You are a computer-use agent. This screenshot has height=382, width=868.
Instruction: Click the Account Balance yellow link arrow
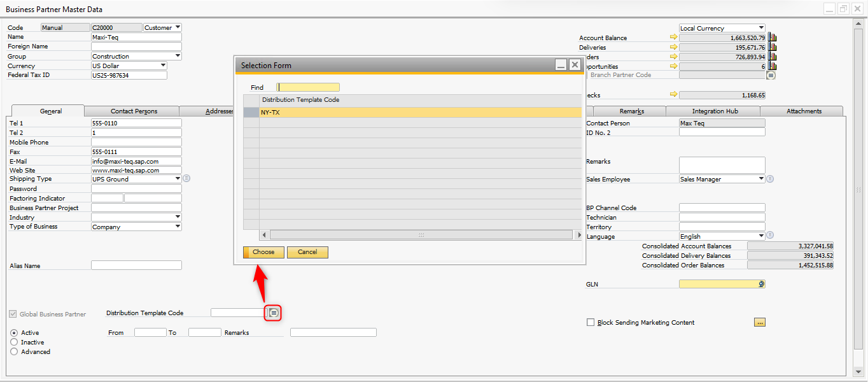[x=673, y=38]
